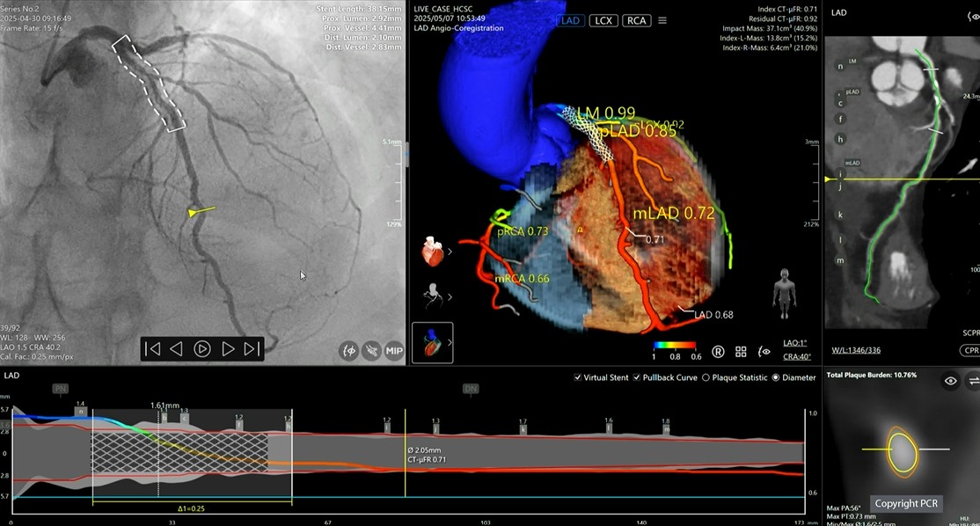The width and height of the screenshot is (980, 526).
Task: Select the heart with aorta view thumbnail
Action: 433,342
